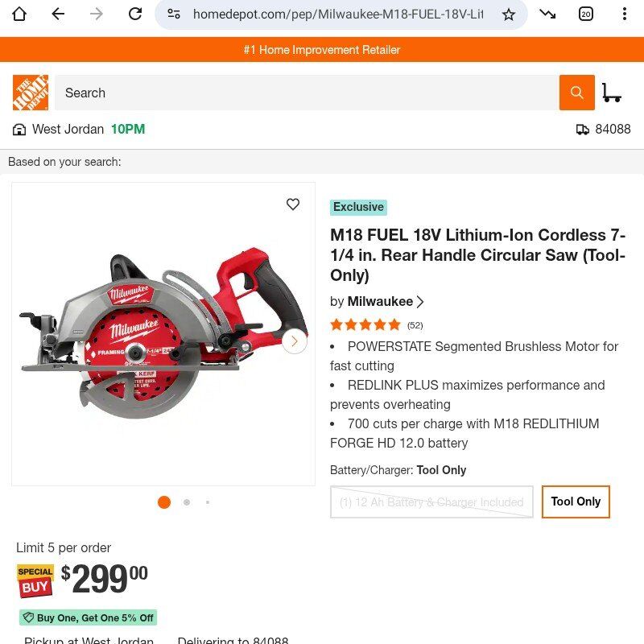Bookmark page with the star icon
The height and width of the screenshot is (644, 644).
coord(509,14)
